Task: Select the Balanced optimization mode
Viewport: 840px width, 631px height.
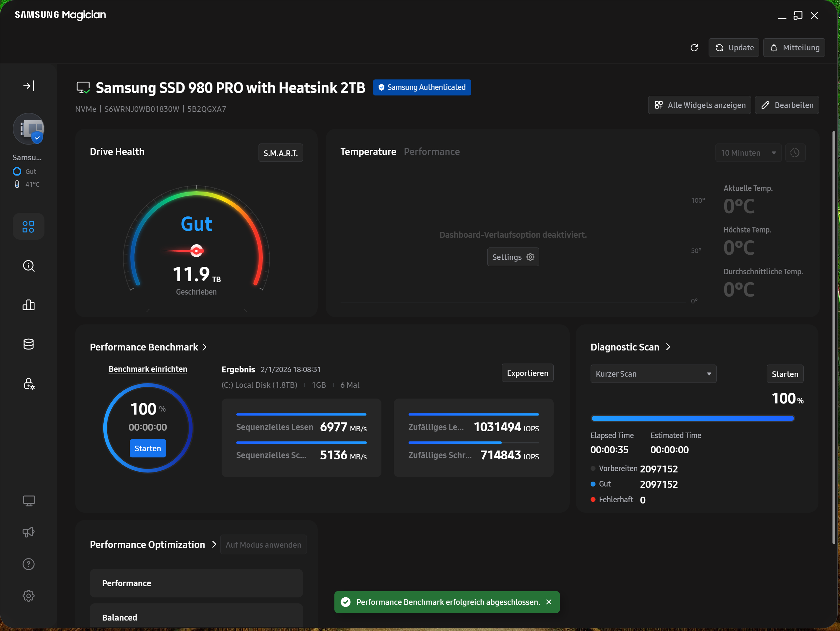Action: point(196,617)
